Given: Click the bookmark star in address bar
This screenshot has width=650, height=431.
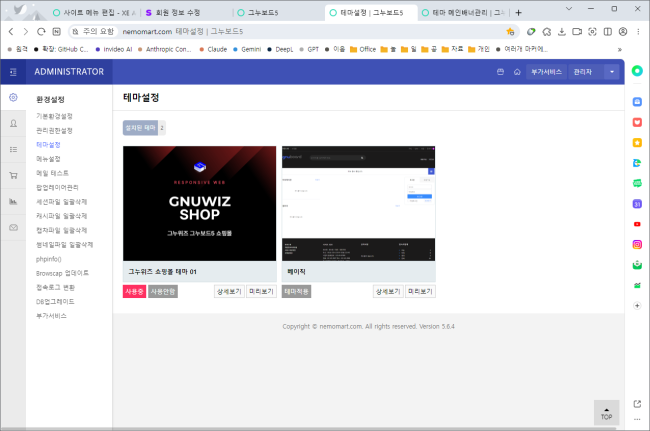Looking at the screenshot, I should (510, 31).
